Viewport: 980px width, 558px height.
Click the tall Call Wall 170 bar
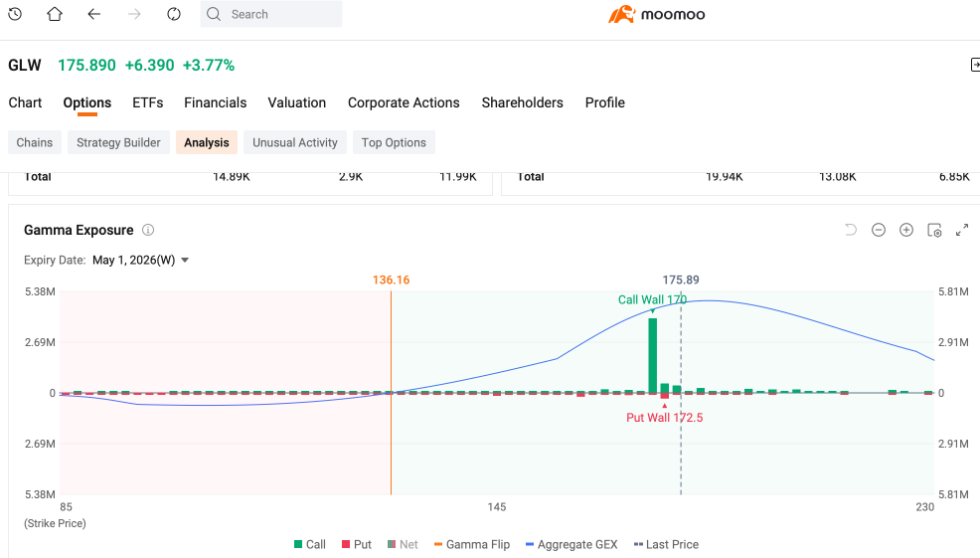pos(652,355)
